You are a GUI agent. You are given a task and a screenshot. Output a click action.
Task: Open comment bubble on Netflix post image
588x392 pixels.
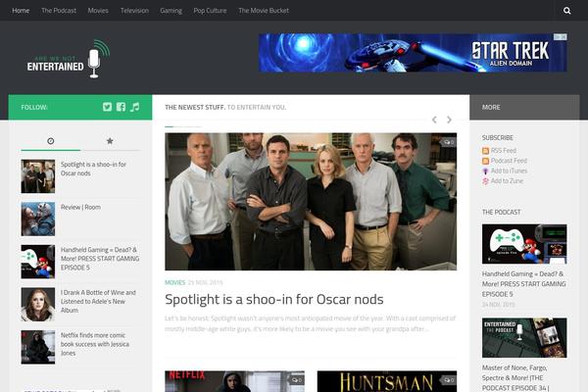pyautogui.click(x=296, y=380)
